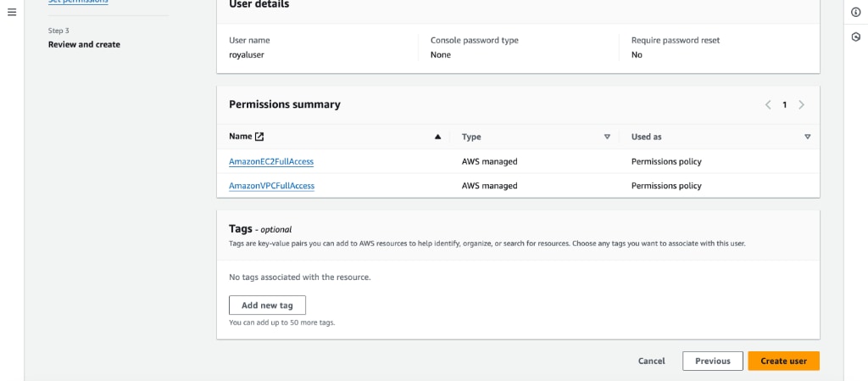This screenshot has width=868, height=381.
Task: Click AWS managed in AmazonVPCFullAccess row
Action: pyautogui.click(x=489, y=186)
